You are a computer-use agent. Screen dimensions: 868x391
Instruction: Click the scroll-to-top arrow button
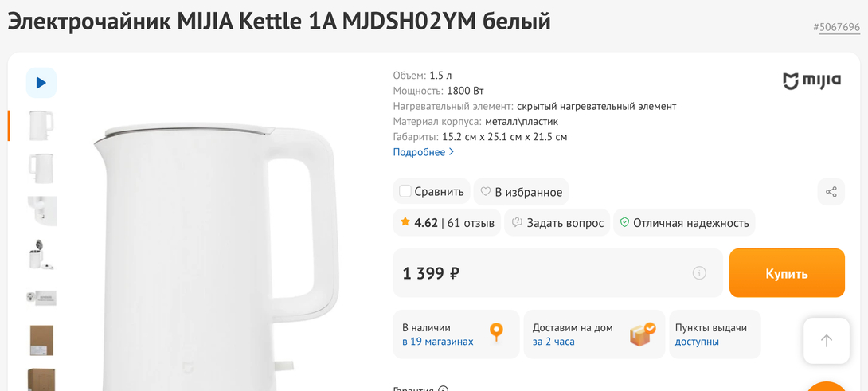pos(826,341)
